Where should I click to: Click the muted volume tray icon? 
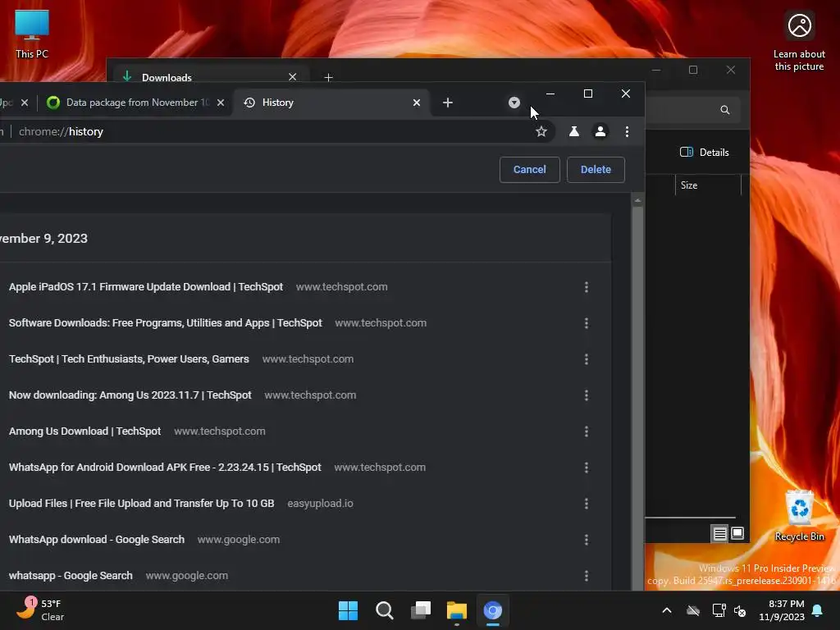coord(741,610)
